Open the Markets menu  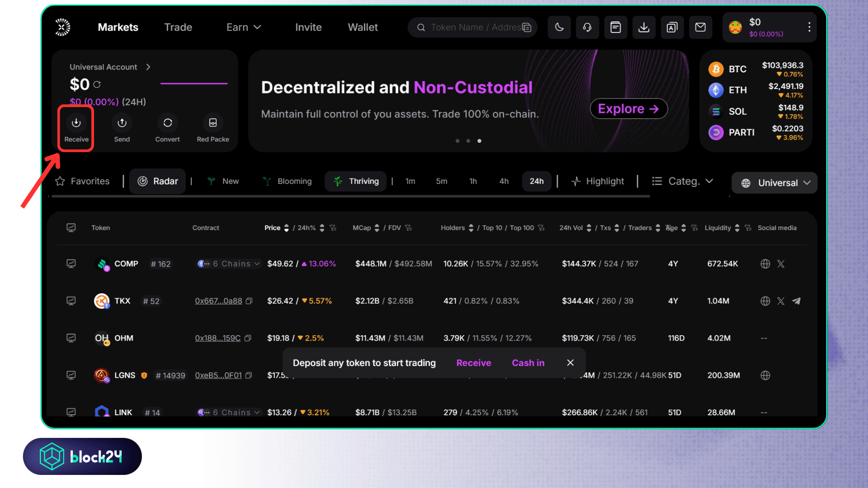(x=118, y=27)
